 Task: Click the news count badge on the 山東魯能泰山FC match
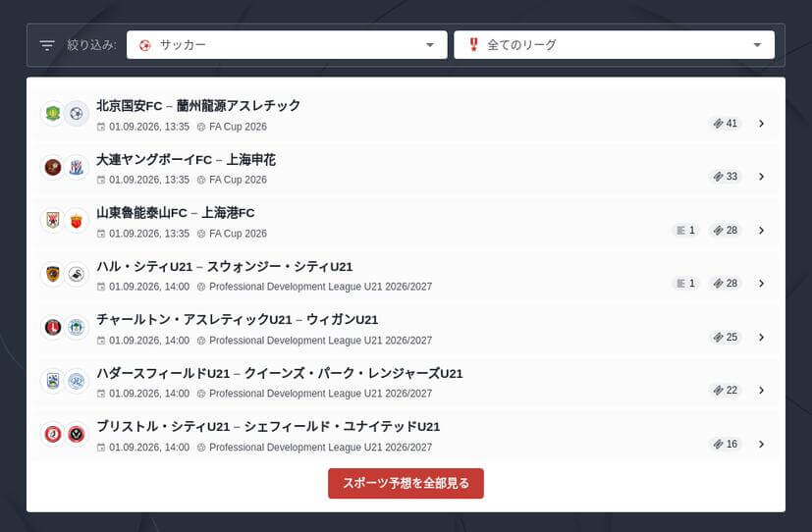pos(685,231)
